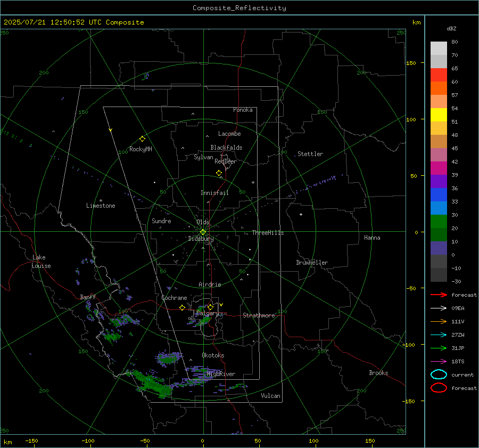Click the Innisfail label

[214, 193]
